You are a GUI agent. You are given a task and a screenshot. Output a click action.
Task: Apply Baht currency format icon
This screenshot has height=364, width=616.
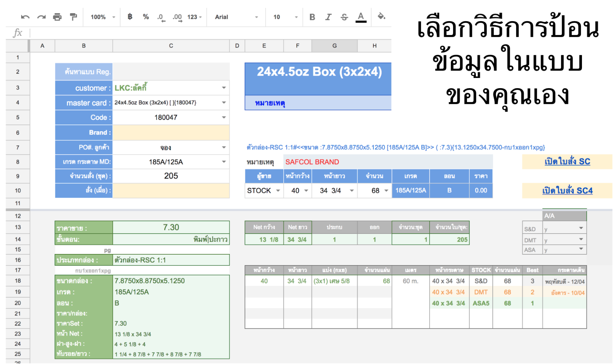(x=130, y=17)
